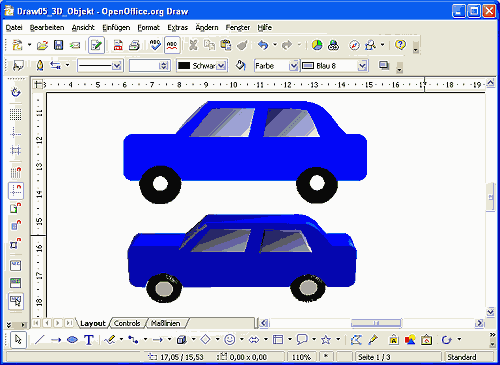Select the Smiley symbol shapes tool
The height and width of the screenshot is (365, 500).
tap(229, 340)
